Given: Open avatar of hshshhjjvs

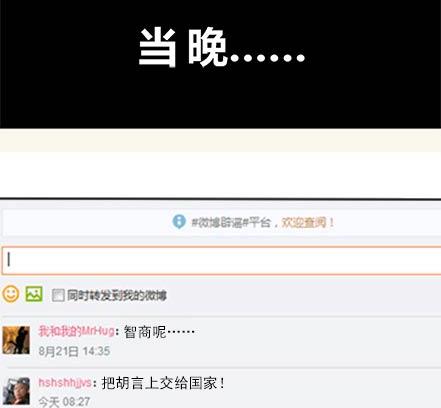Looking at the screenshot, I should coord(16,391).
